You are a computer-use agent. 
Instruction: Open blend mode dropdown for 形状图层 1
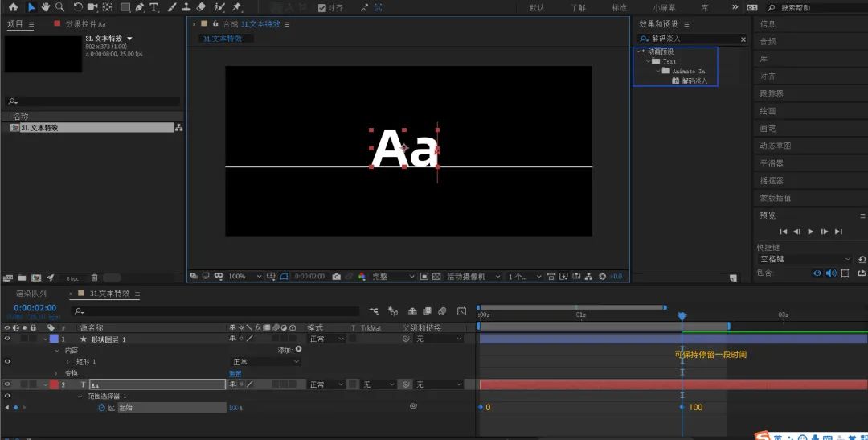(326, 339)
